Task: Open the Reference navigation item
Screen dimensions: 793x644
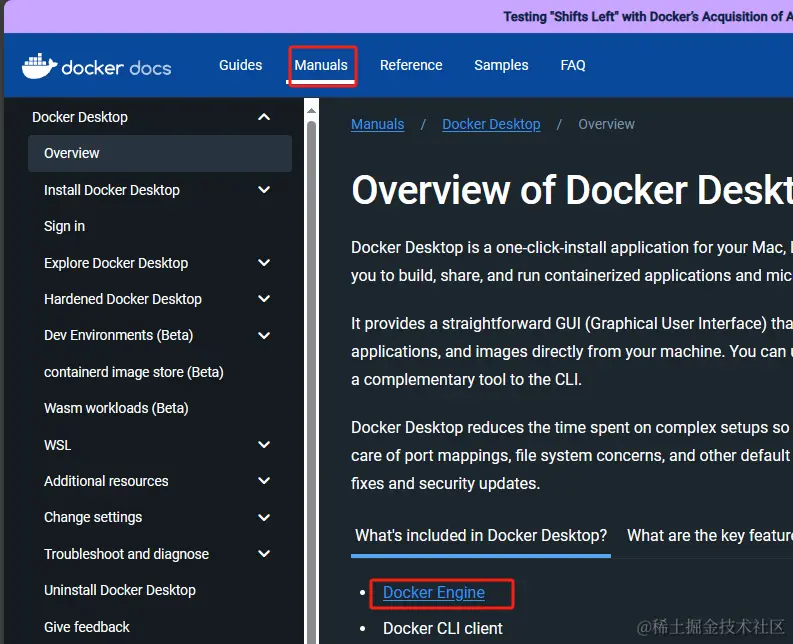Action: click(x=411, y=65)
